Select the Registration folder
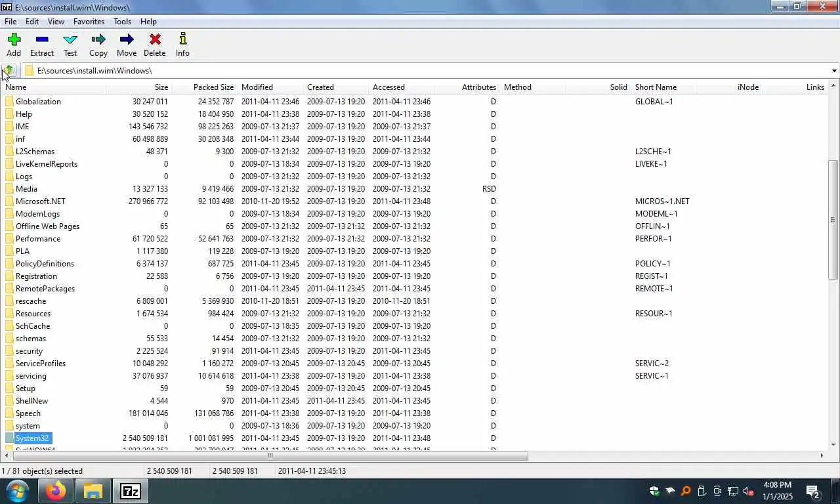The width and height of the screenshot is (840, 504). pos(36,276)
